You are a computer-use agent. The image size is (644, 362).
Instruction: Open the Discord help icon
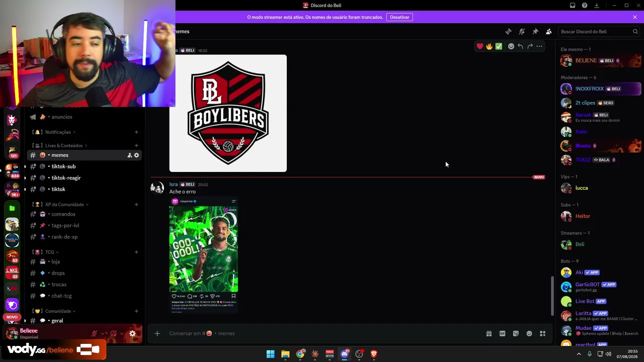pyautogui.click(x=585, y=6)
